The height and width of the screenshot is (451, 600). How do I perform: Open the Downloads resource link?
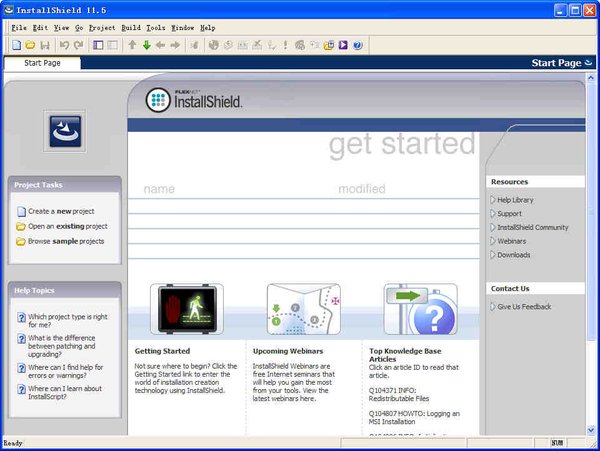tap(514, 255)
